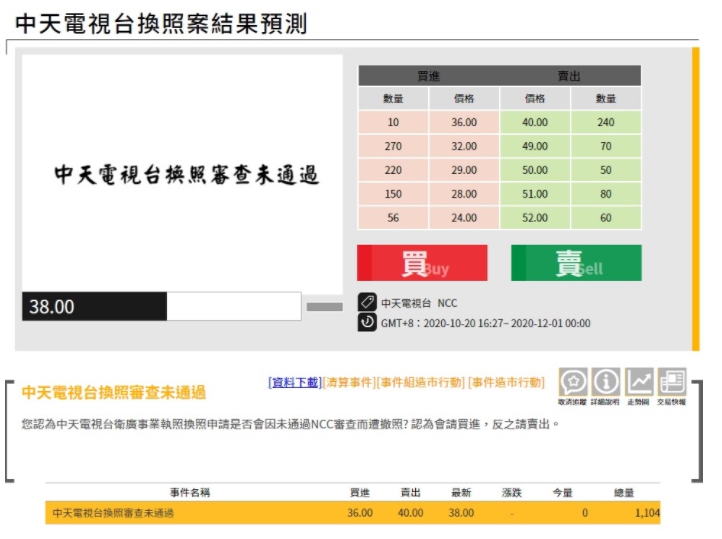Click the green 賣 Sell button
Screen dimensions: 722x539
pyautogui.click(x=576, y=263)
